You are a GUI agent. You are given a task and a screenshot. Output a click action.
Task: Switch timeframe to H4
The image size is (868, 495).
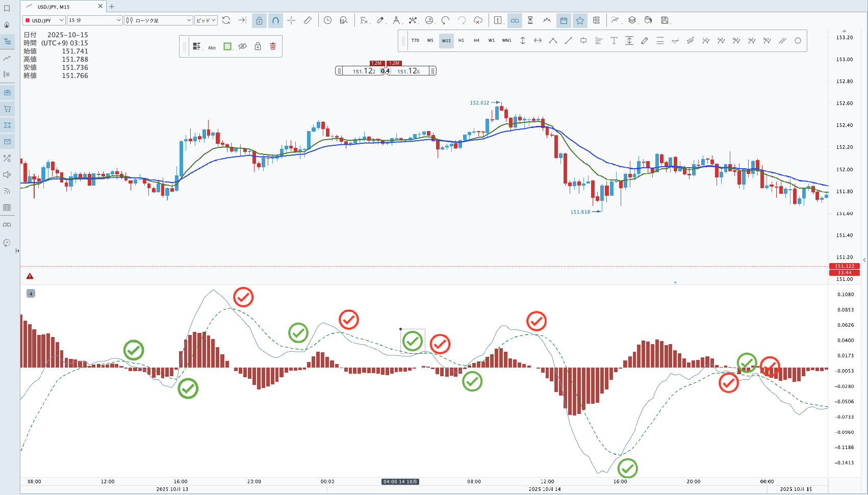(476, 41)
